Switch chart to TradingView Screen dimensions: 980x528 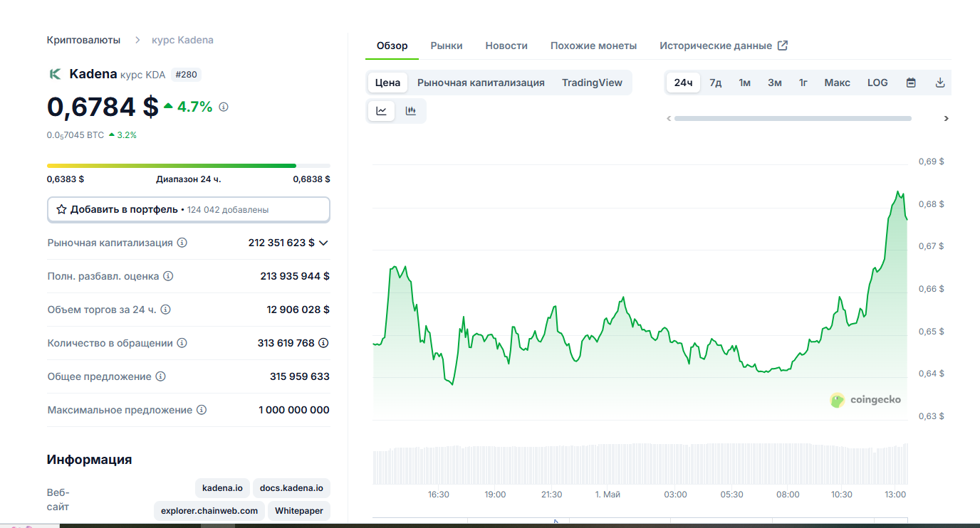pos(592,83)
